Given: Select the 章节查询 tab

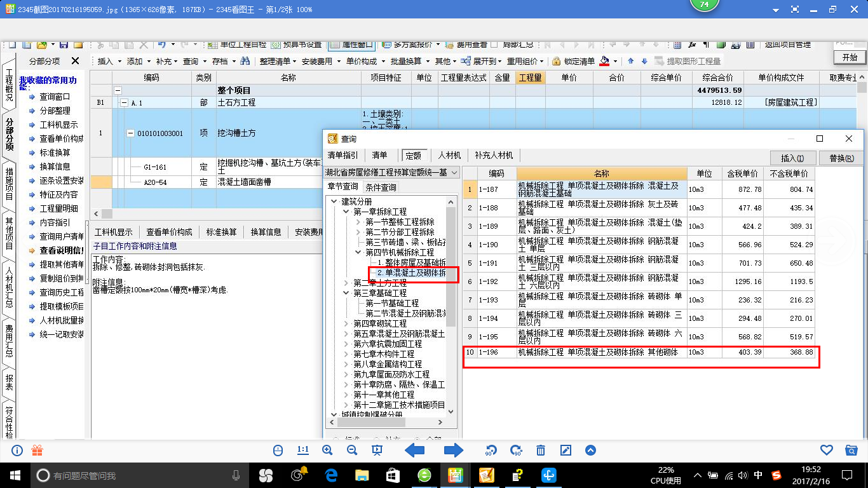Looking at the screenshot, I should (x=343, y=186).
